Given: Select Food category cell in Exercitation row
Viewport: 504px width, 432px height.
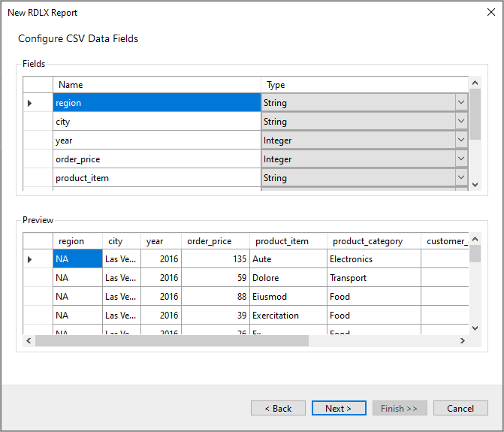Looking at the screenshot, I should 374,315.
